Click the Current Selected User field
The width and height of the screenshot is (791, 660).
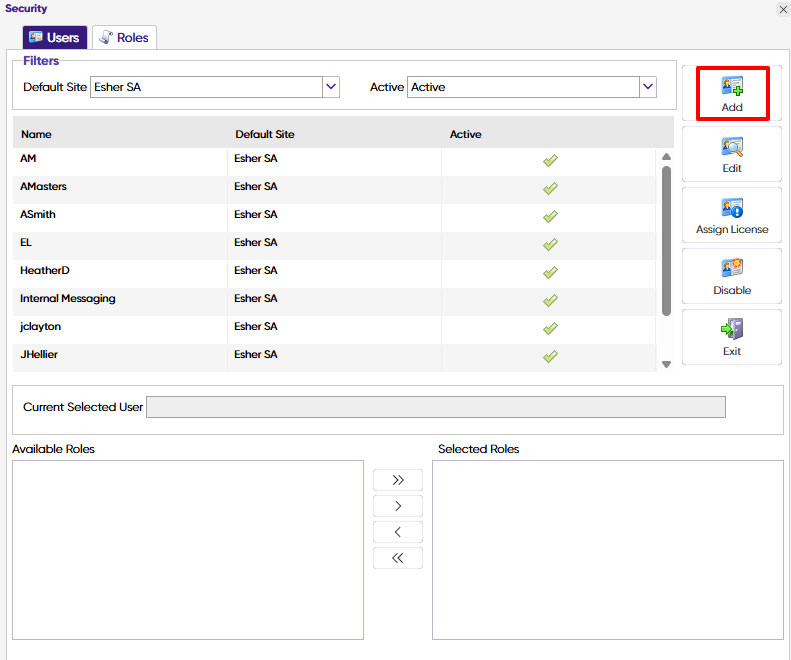[x=436, y=407]
